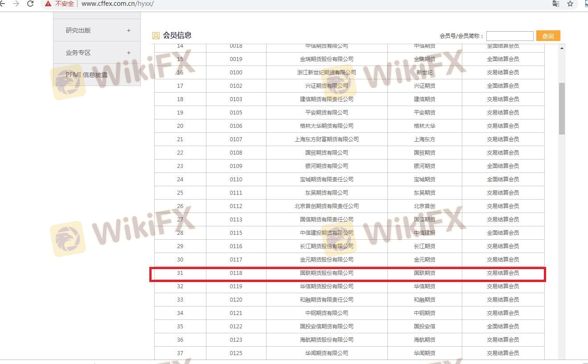The image size is (588, 364).
Task: Click the red insecure-site warning triangle
Action: (48, 4)
